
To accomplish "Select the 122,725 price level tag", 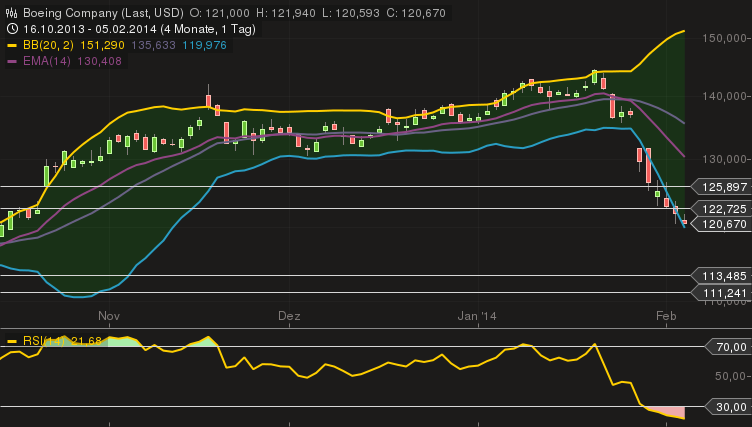I will pos(723,209).
